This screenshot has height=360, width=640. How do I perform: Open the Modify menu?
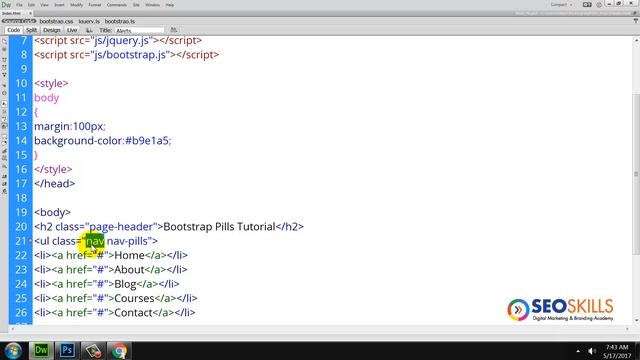[76, 5]
